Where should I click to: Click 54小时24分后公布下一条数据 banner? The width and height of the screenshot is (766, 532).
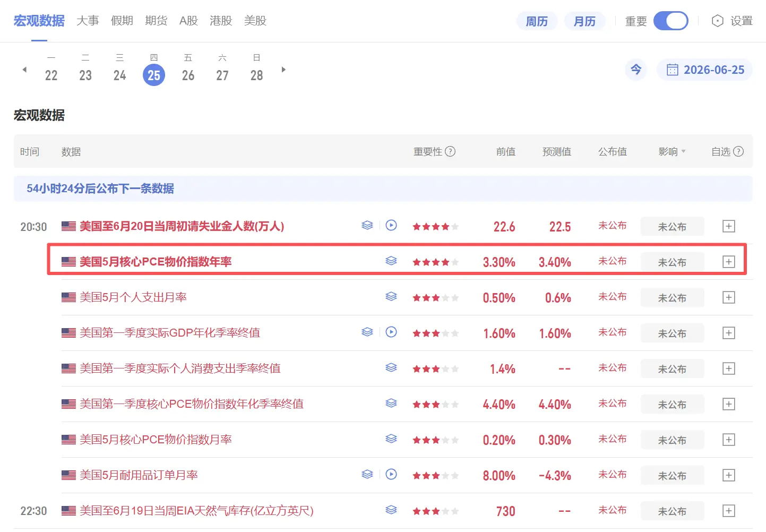tap(383, 188)
